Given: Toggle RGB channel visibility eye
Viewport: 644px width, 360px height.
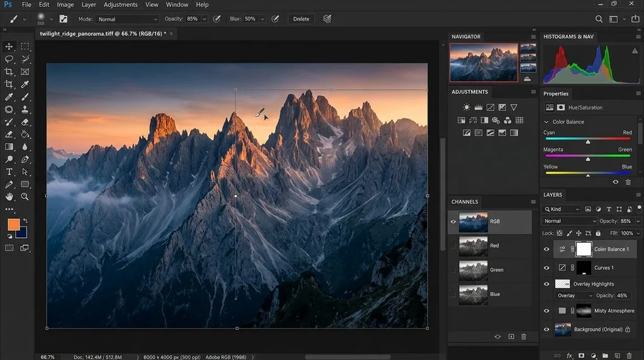Looking at the screenshot, I should click(453, 222).
